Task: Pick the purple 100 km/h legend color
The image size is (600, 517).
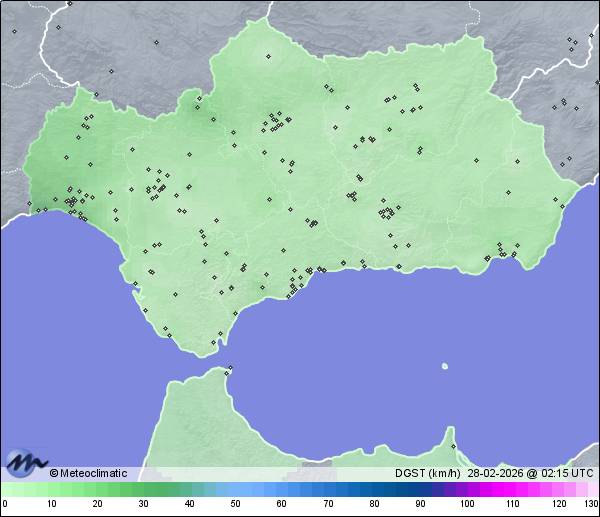Action: (466, 489)
